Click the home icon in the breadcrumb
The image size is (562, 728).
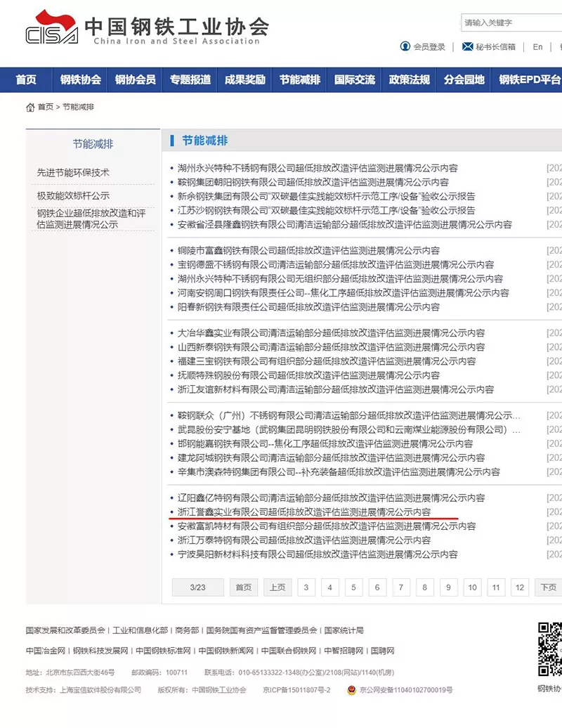tap(30, 108)
